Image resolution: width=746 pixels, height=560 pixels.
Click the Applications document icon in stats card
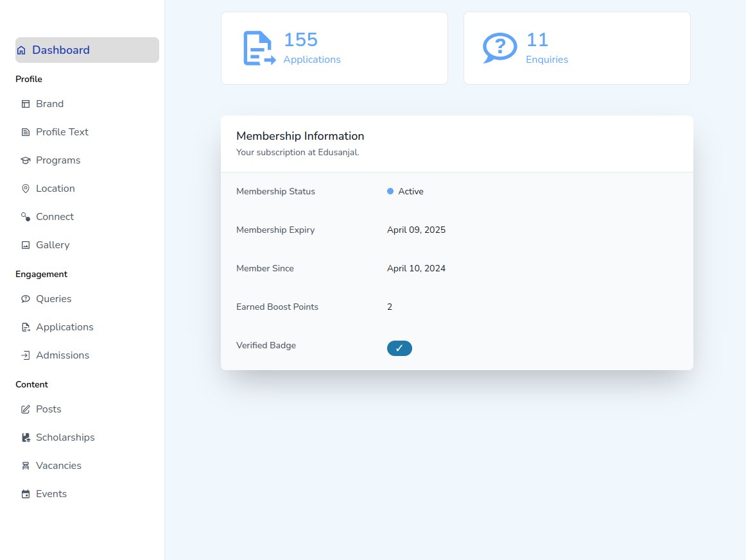259,48
